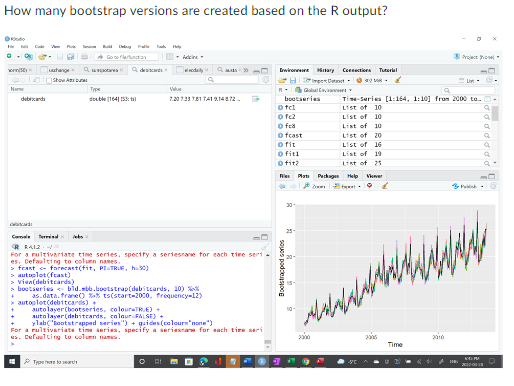Image resolution: width=514 pixels, height=386 pixels.
Task: Click the taskbar search box
Action: point(77,362)
